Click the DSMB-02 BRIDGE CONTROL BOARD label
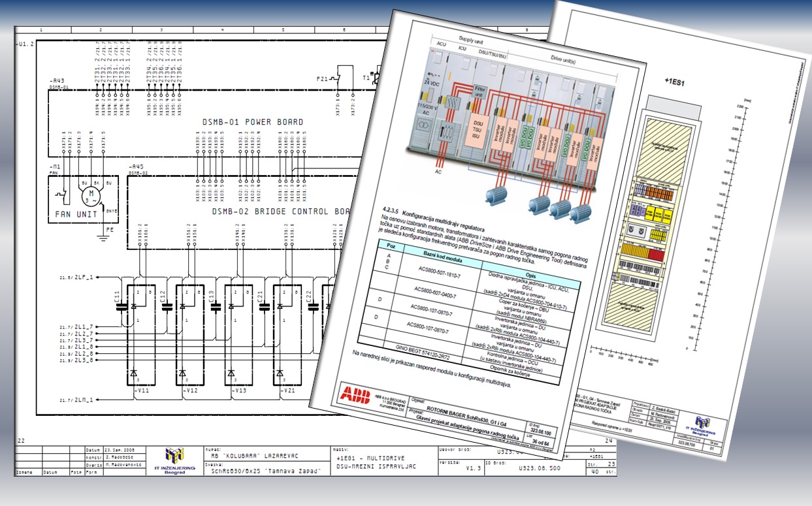Viewport: 812px width, 506px height. coord(282,212)
